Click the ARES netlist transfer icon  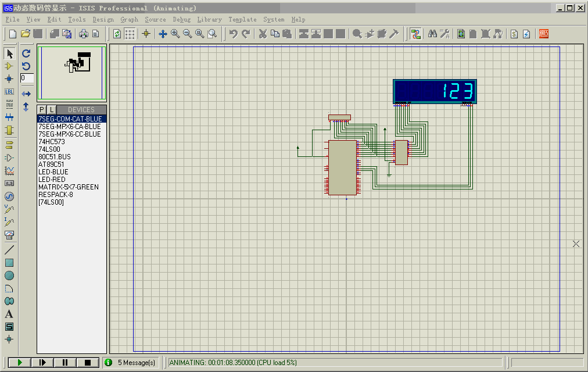click(544, 34)
